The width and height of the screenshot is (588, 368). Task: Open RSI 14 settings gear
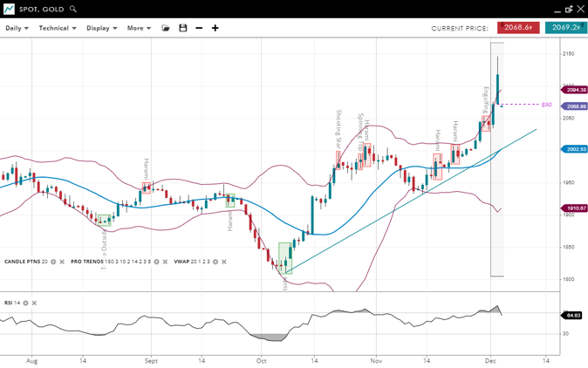25,303
